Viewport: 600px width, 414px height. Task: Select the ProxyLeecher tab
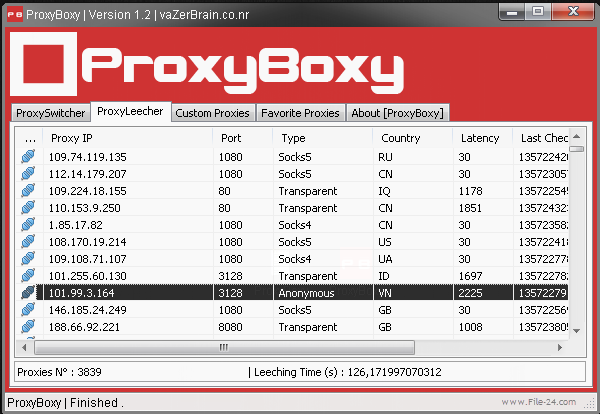tap(130, 111)
